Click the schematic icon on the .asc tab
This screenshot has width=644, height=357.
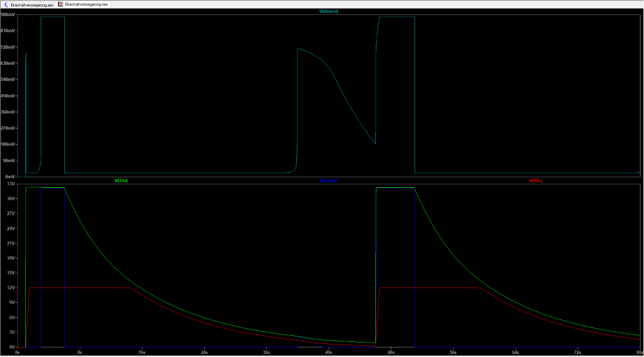pyautogui.click(x=6, y=4)
